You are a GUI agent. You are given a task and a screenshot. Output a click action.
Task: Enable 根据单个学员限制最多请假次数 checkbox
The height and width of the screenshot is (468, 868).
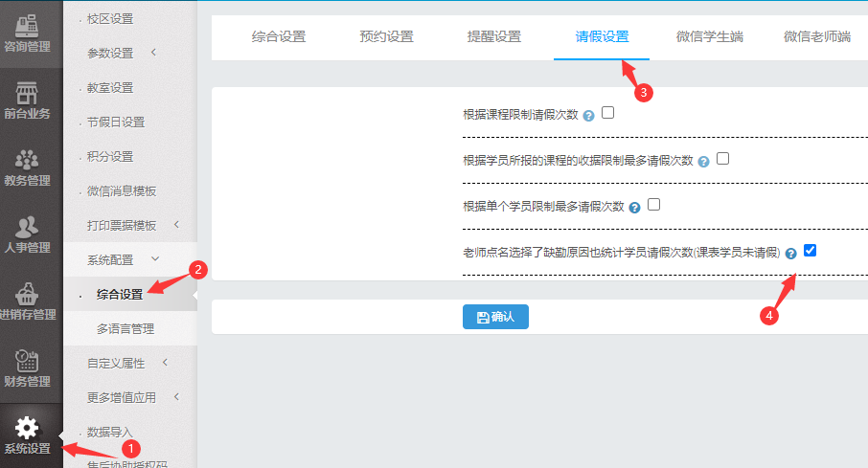tap(653, 205)
